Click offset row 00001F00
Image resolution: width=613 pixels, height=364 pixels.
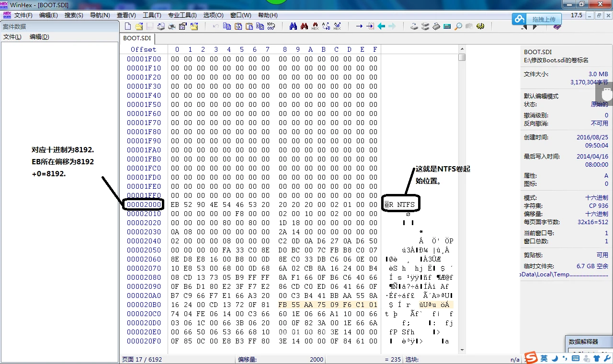click(x=144, y=59)
